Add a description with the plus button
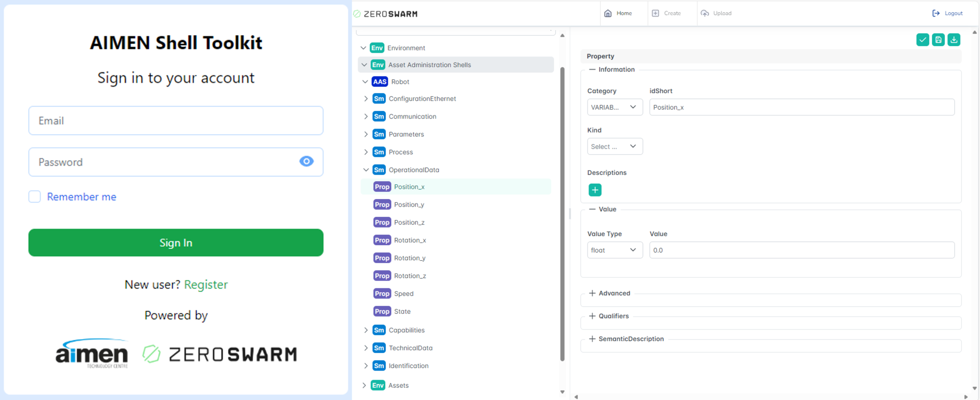The width and height of the screenshot is (980, 400). click(595, 190)
